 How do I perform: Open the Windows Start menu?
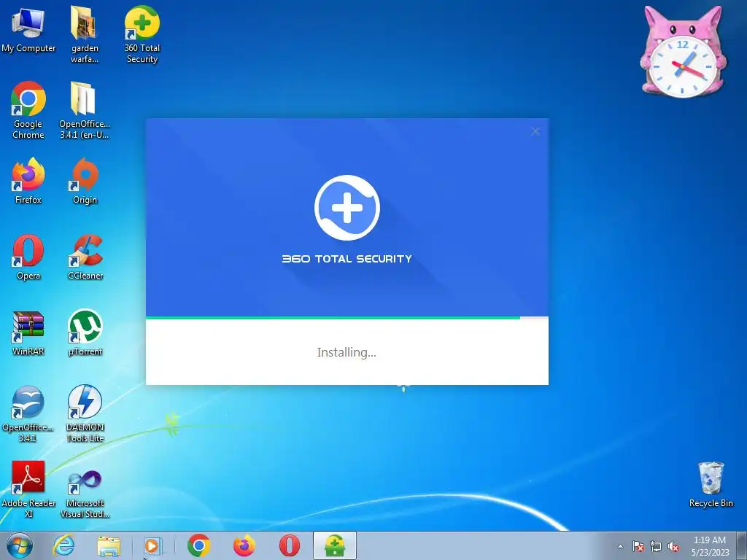pyautogui.click(x=20, y=545)
